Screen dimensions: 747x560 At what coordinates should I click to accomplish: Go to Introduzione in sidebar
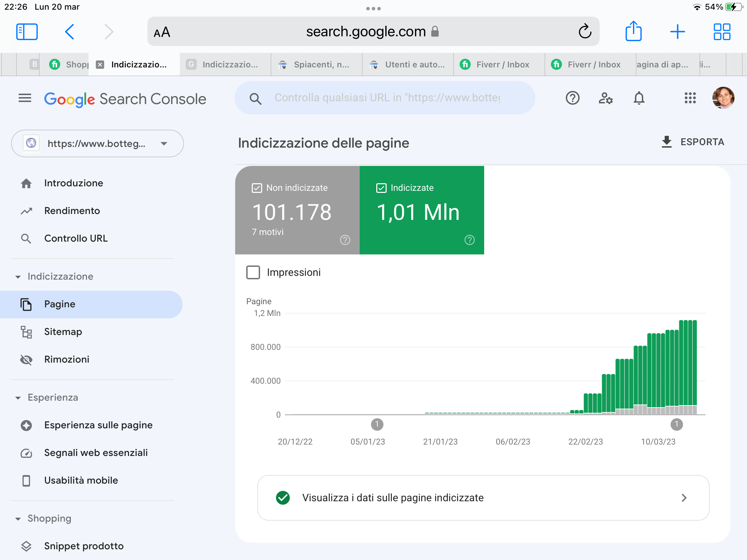tap(74, 183)
